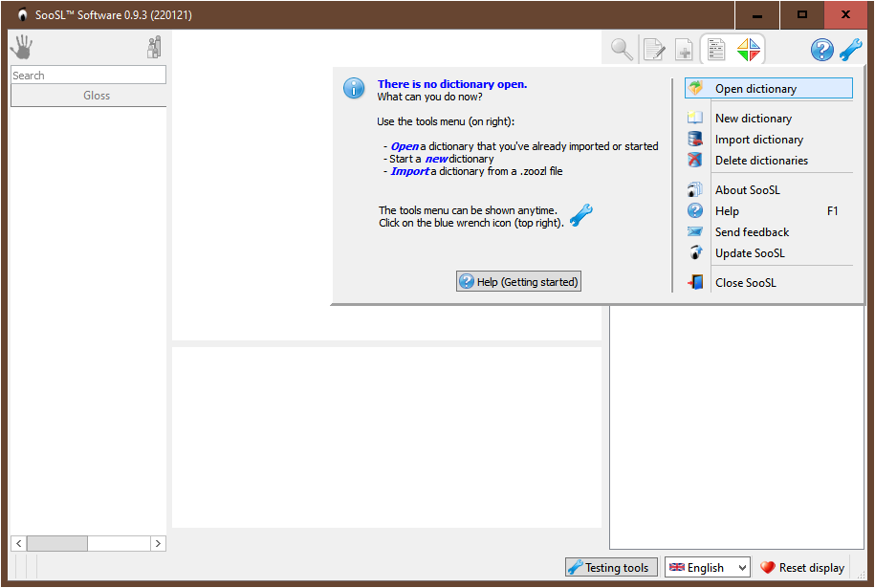Click 'There is no dictionary open.' heading
Viewport: 875px width, 588px height.
click(452, 84)
